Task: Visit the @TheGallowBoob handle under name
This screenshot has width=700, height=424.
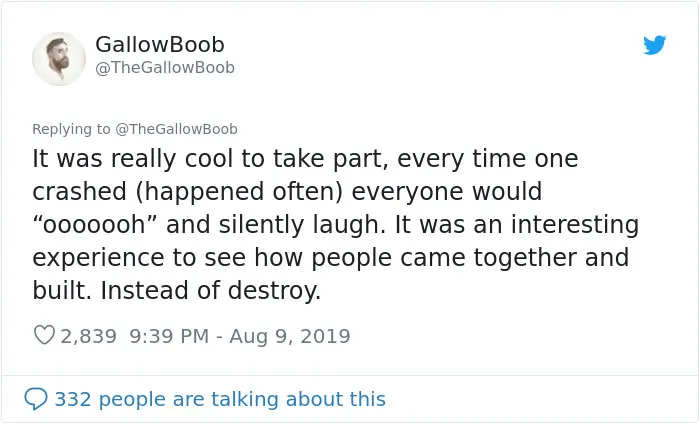Action: tap(165, 68)
